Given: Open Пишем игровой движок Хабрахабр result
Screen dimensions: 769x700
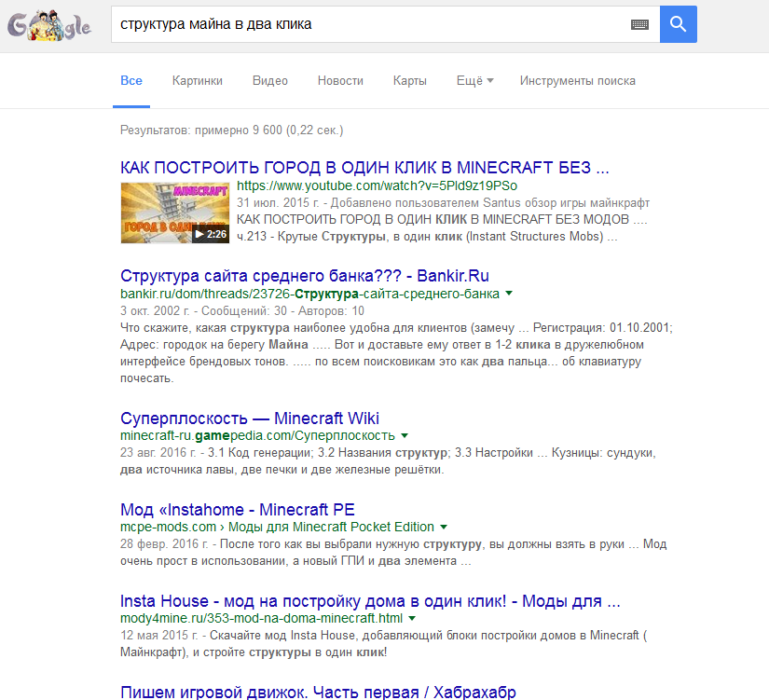Looking at the screenshot, I should [x=318, y=692].
